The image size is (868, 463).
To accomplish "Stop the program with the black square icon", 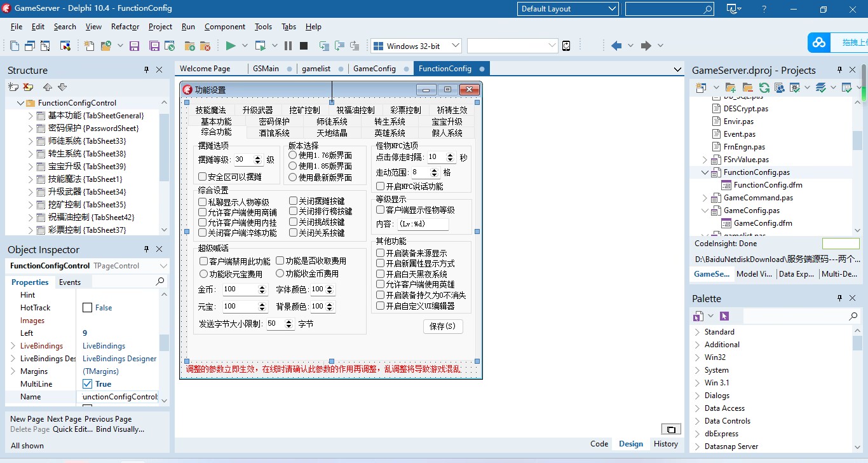I will click(x=304, y=46).
